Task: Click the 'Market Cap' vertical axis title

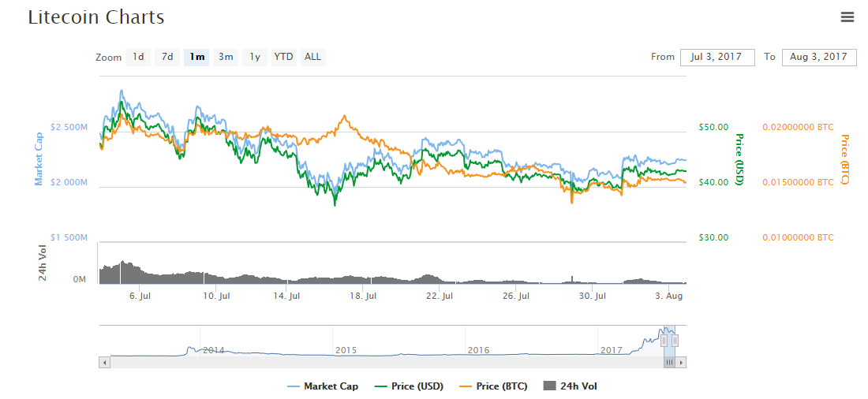Action: [39, 159]
